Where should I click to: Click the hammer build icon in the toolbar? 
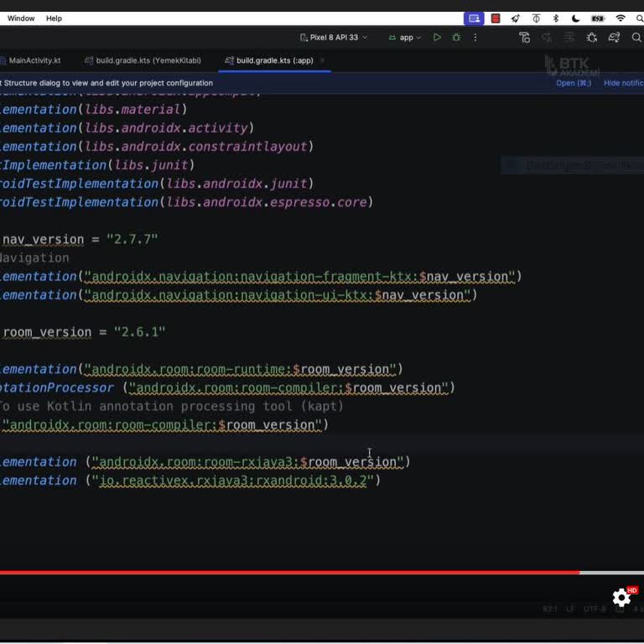(x=524, y=38)
